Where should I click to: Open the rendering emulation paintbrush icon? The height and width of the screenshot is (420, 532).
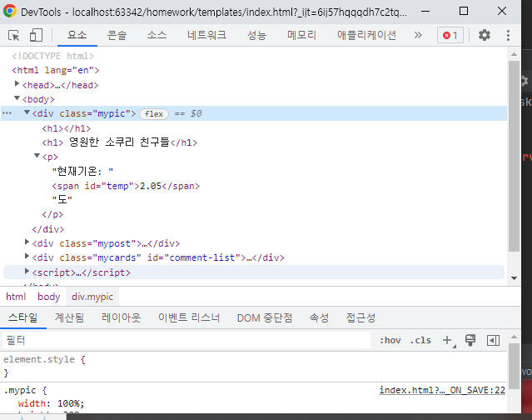click(470, 340)
